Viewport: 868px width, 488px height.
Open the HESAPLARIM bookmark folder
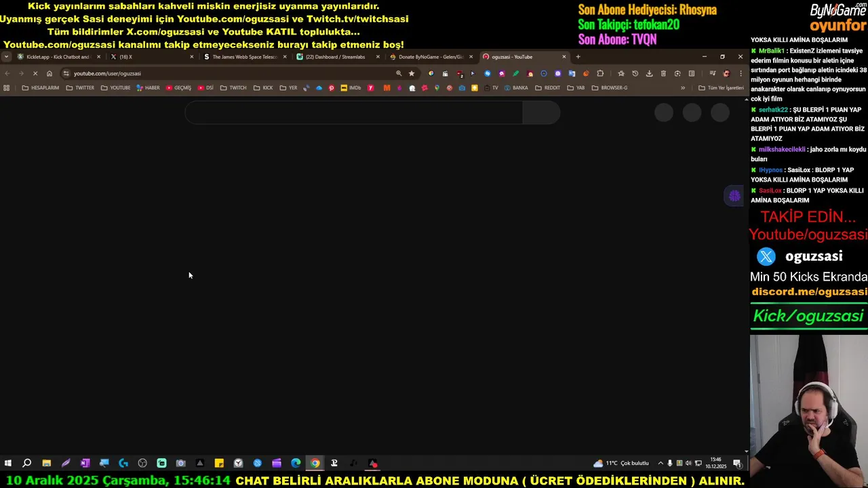41,87
